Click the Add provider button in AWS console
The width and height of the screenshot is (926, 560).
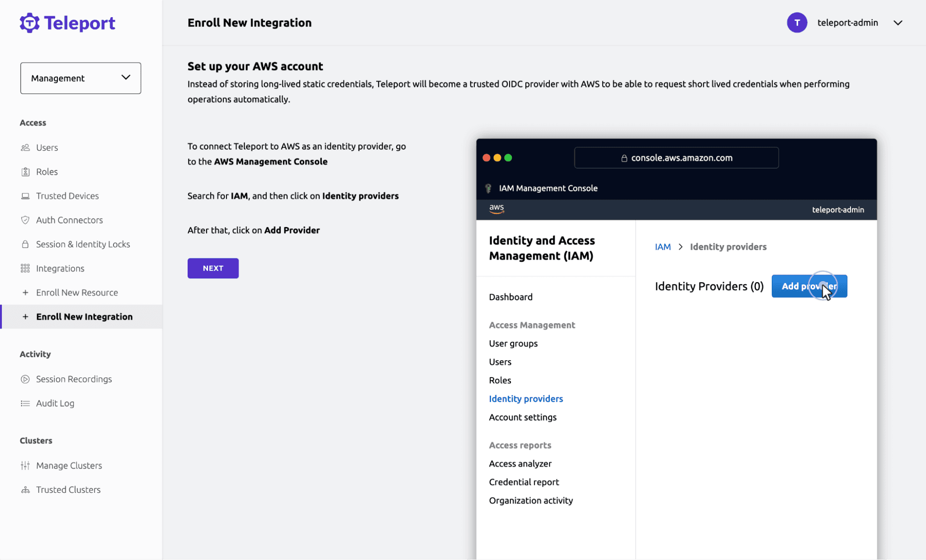(810, 286)
